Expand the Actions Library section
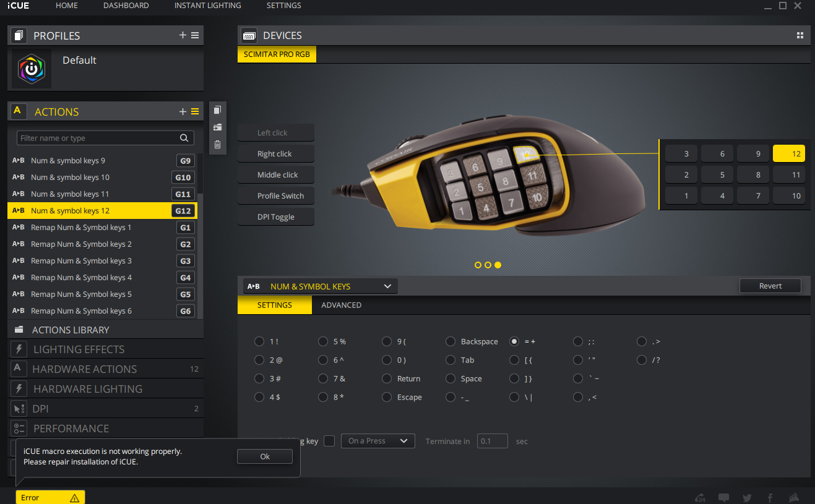 (x=105, y=330)
